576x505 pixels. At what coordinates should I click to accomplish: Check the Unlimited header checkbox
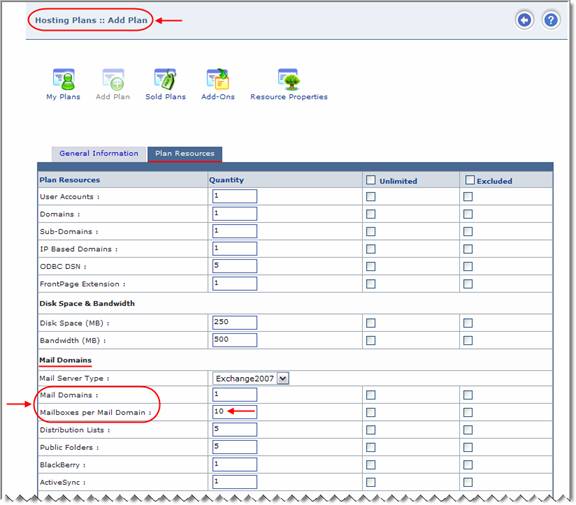click(x=371, y=180)
